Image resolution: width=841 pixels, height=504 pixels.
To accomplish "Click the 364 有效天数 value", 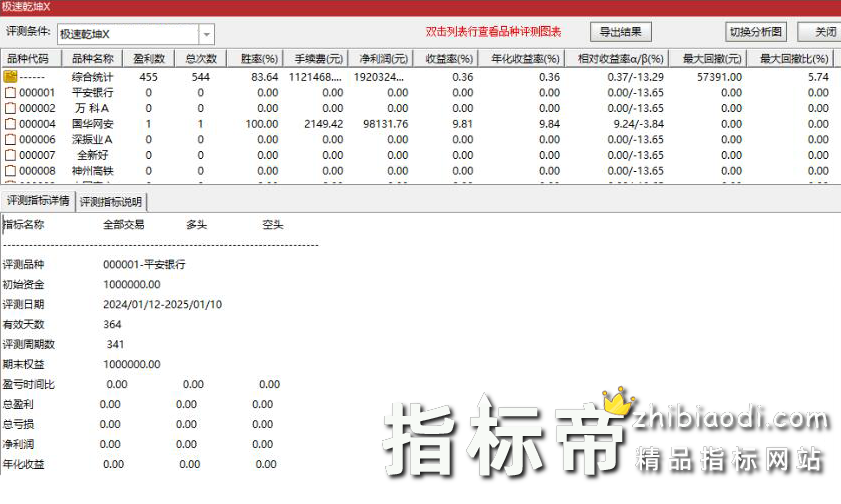I will (x=112, y=324).
